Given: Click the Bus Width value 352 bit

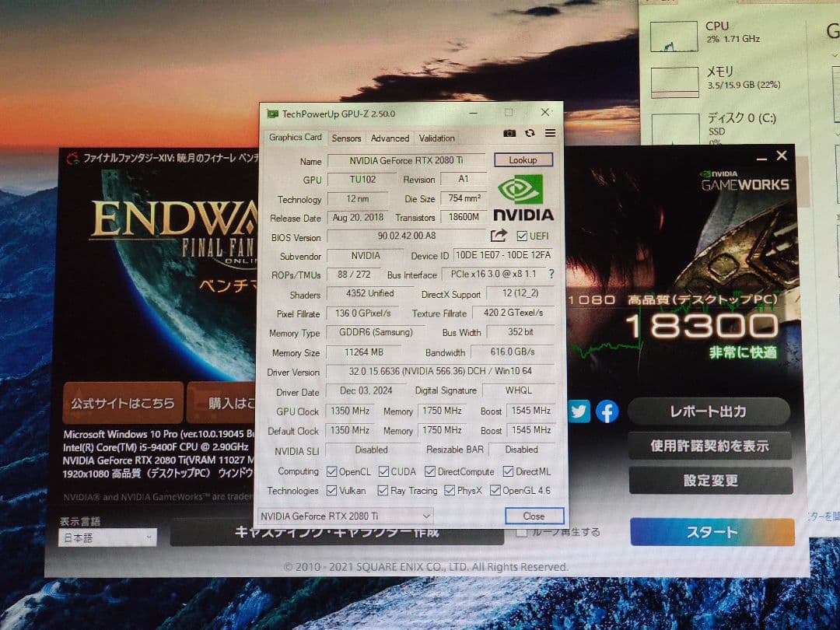Looking at the screenshot, I should click(520, 332).
